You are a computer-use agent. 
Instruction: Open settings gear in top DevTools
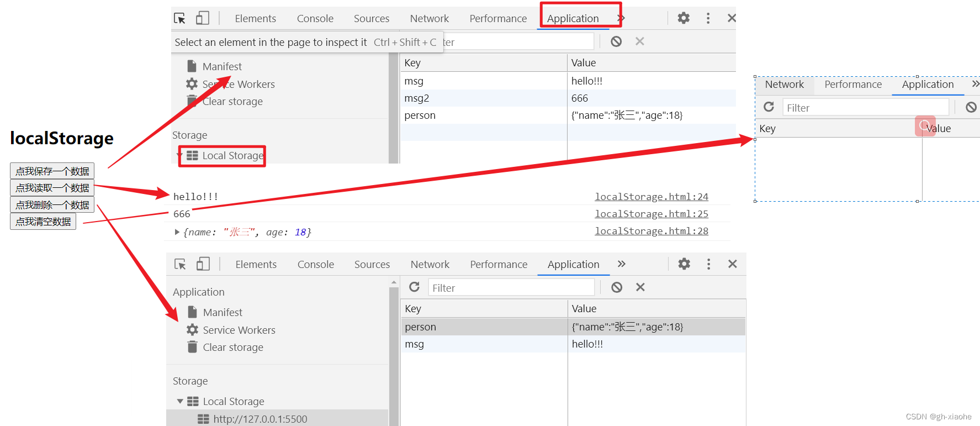pyautogui.click(x=684, y=18)
